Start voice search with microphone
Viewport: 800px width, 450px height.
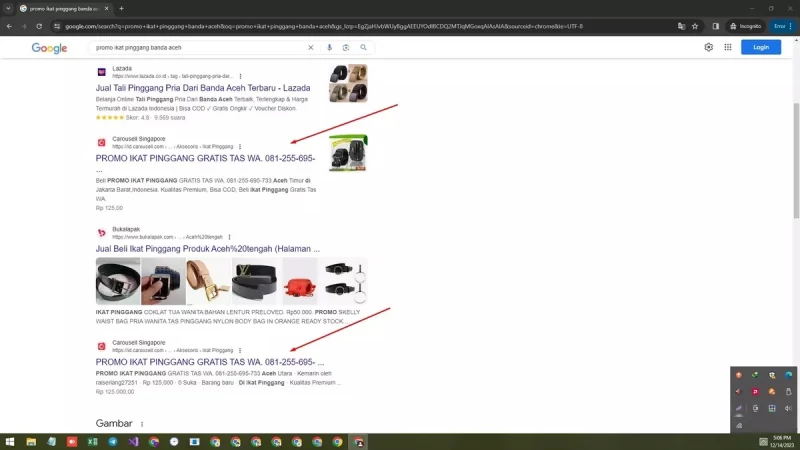coord(329,47)
